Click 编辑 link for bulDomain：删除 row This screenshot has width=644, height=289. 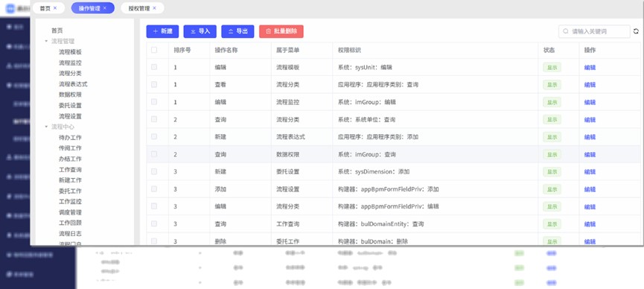(590, 241)
